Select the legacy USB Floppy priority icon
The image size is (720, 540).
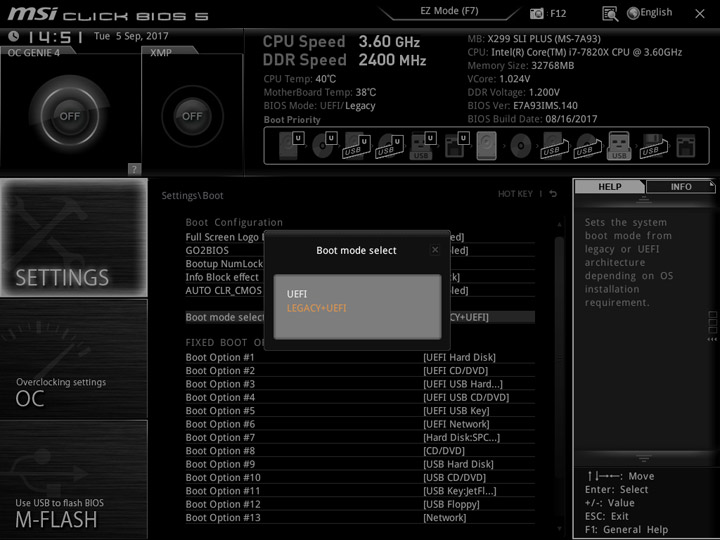653,146
